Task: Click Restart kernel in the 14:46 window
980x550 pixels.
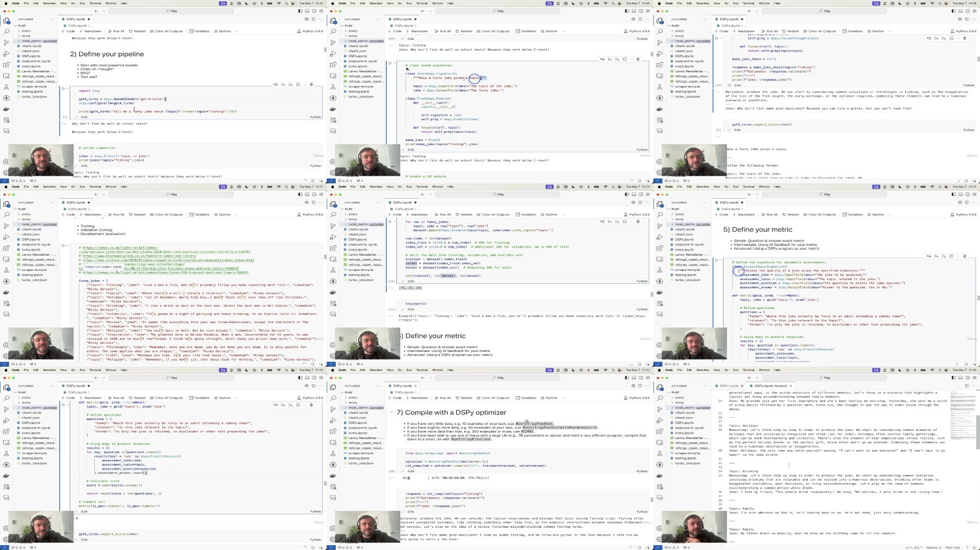Action: coord(464,31)
